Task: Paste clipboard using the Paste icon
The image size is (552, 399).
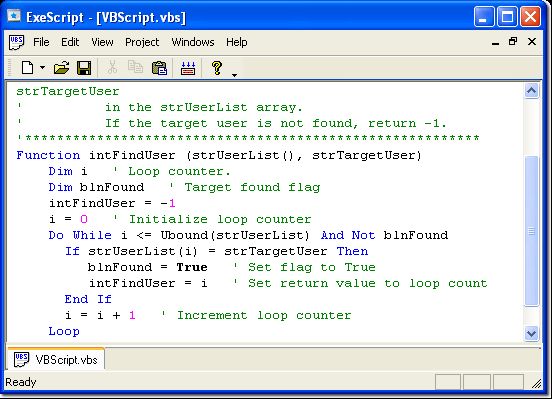Action: pyautogui.click(x=159, y=68)
